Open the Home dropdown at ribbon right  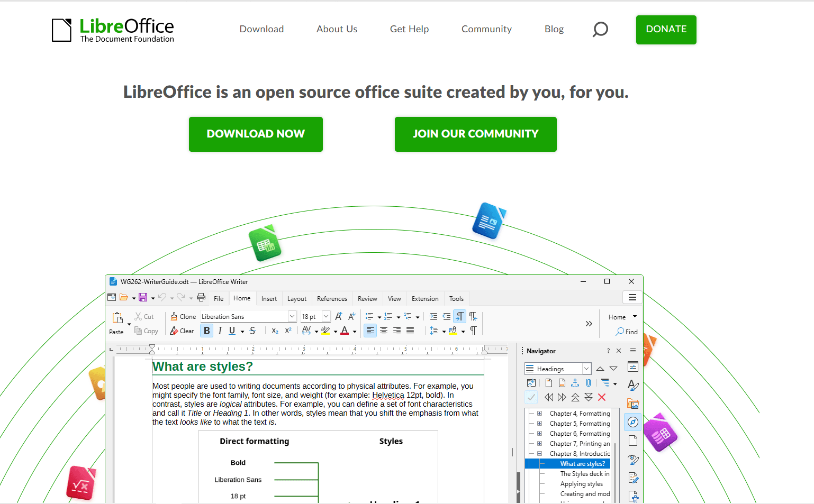[x=622, y=317]
